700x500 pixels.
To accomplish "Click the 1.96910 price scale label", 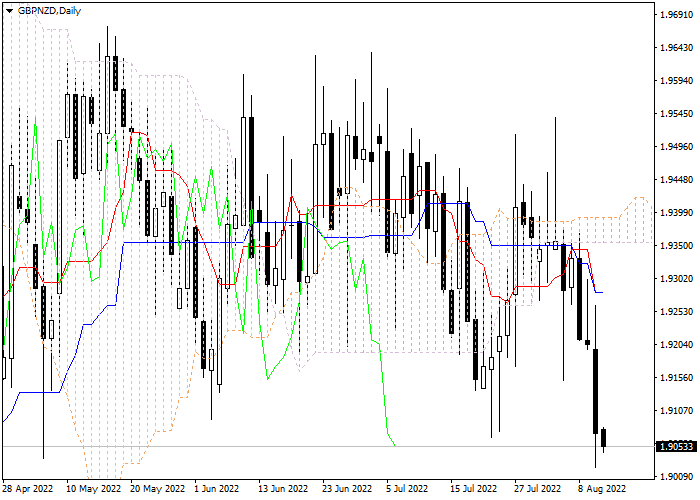I will pyautogui.click(x=677, y=15).
